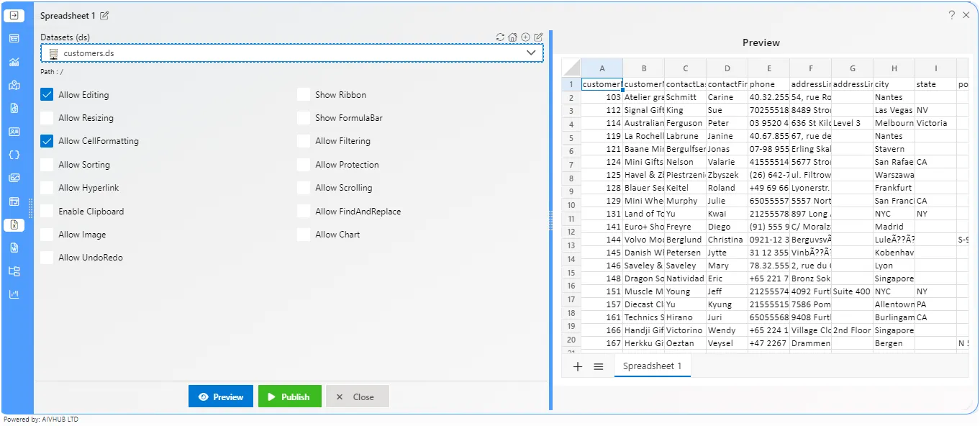Go to datasets home folder
Image resolution: width=980 pixels, height=426 pixels.
513,37
